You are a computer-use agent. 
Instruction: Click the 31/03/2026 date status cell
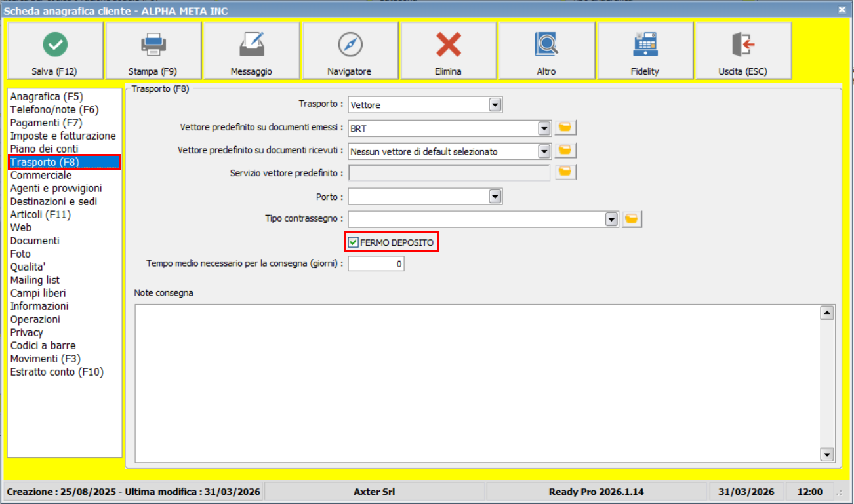pyautogui.click(x=746, y=492)
